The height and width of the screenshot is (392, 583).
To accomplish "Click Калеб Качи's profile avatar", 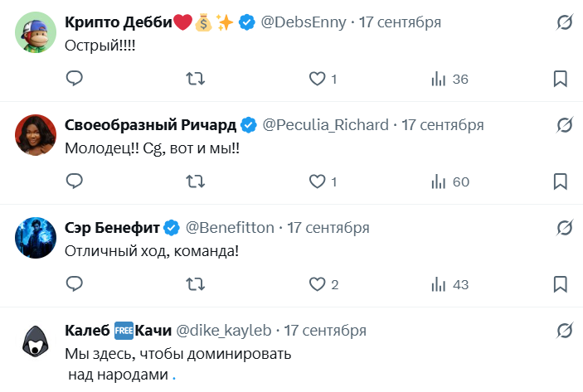I will click(x=35, y=340).
